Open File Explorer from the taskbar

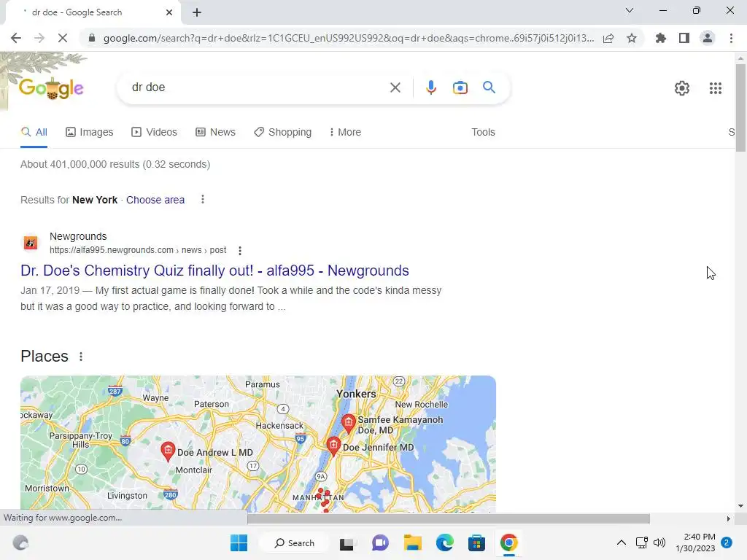(x=413, y=542)
